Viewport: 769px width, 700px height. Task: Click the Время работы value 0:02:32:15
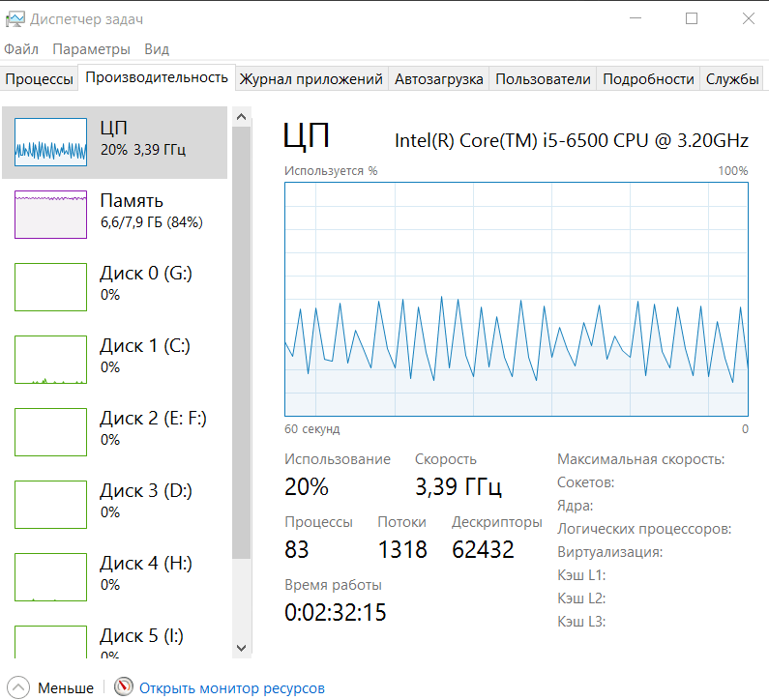point(336,612)
